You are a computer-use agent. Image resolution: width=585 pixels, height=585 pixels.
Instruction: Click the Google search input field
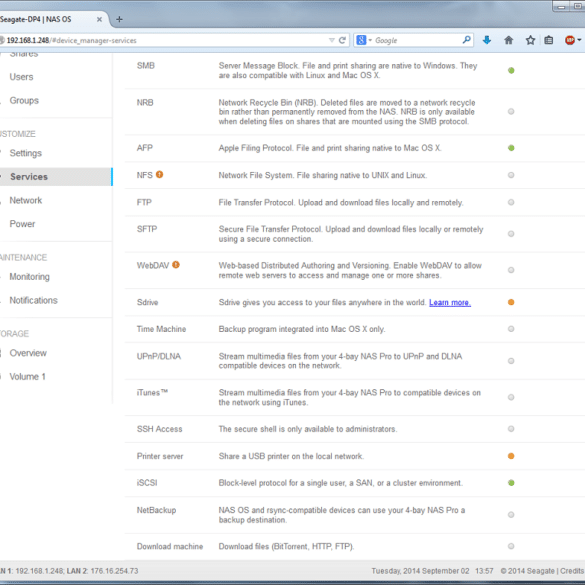click(x=417, y=40)
